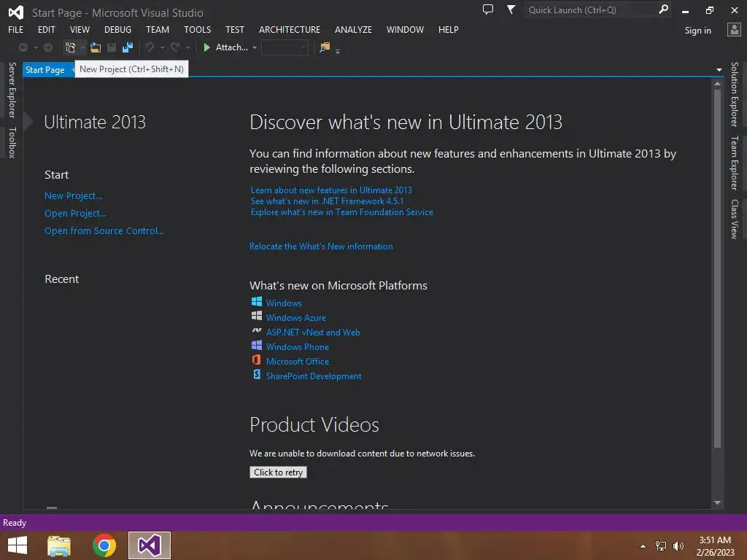Click the Save toolbar icon

click(112, 47)
